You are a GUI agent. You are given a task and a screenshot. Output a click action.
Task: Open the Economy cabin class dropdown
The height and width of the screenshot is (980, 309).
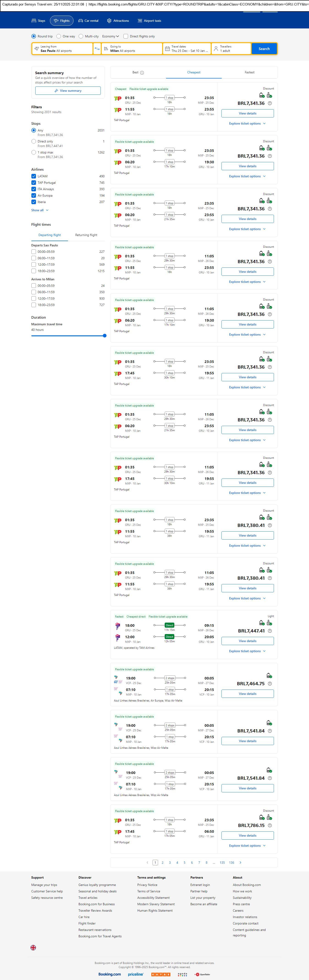[x=110, y=36]
